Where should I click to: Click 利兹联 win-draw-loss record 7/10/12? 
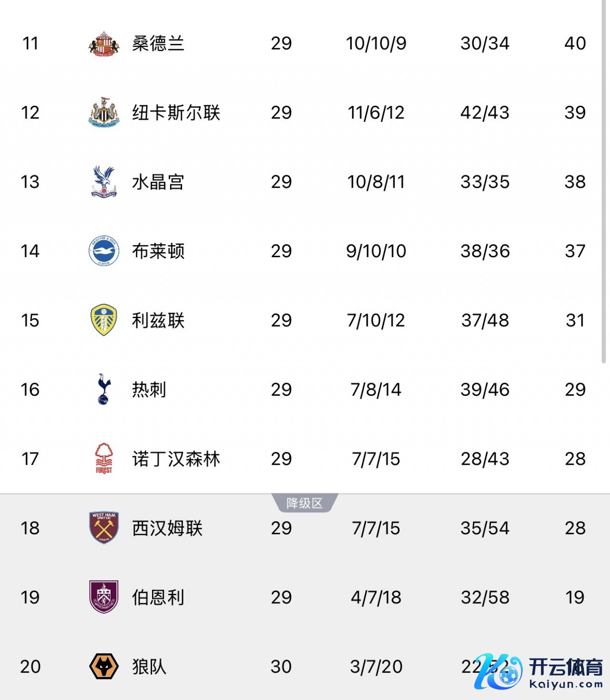(x=376, y=320)
